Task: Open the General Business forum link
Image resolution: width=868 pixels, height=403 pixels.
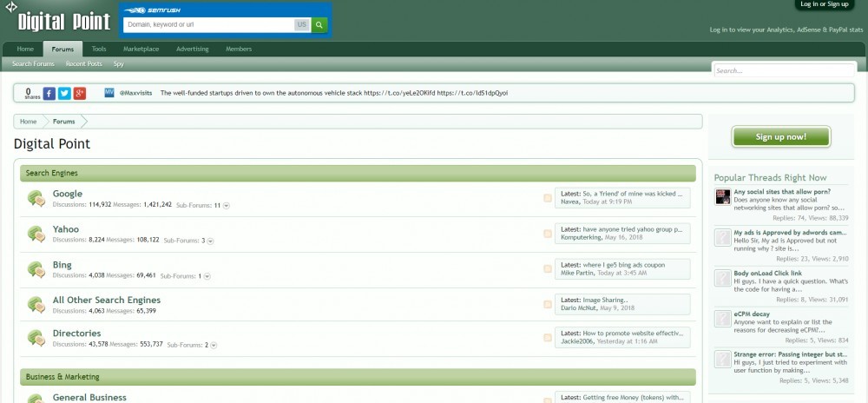Action: (89, 398)
